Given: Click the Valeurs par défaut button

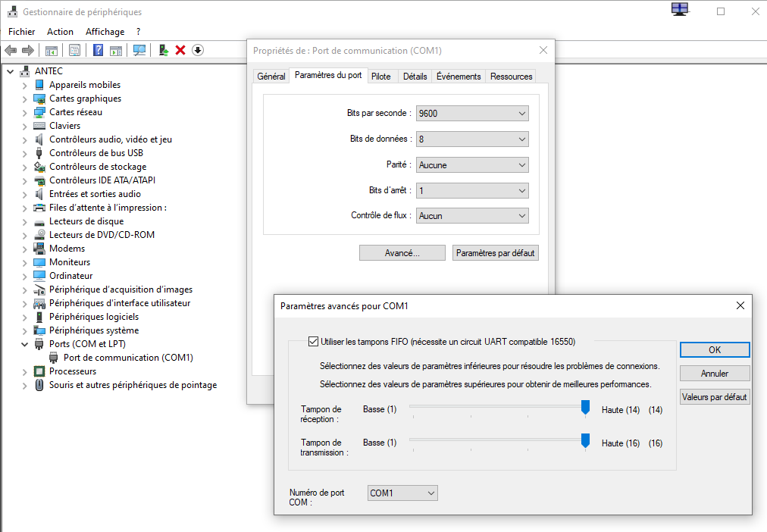Looking at the screenshot, I should [715, 397].
